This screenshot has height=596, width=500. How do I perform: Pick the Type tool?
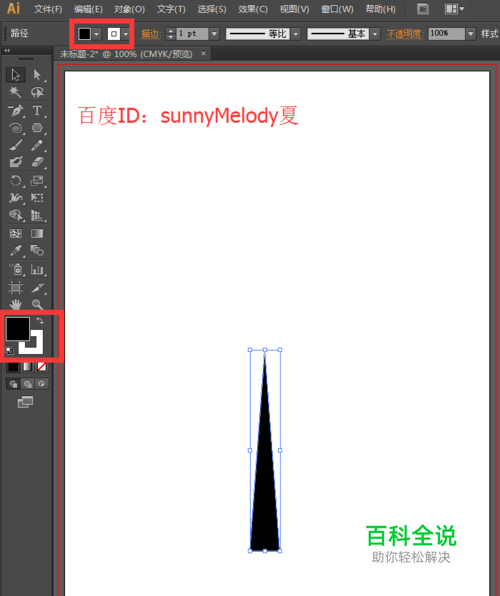[x=37, y=111]
